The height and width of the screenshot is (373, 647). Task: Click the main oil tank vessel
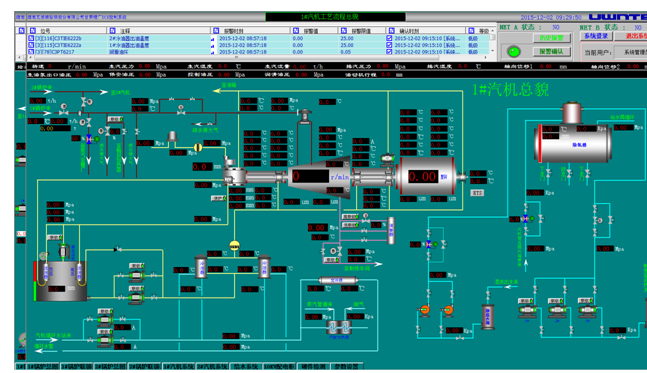pos(60,281)
